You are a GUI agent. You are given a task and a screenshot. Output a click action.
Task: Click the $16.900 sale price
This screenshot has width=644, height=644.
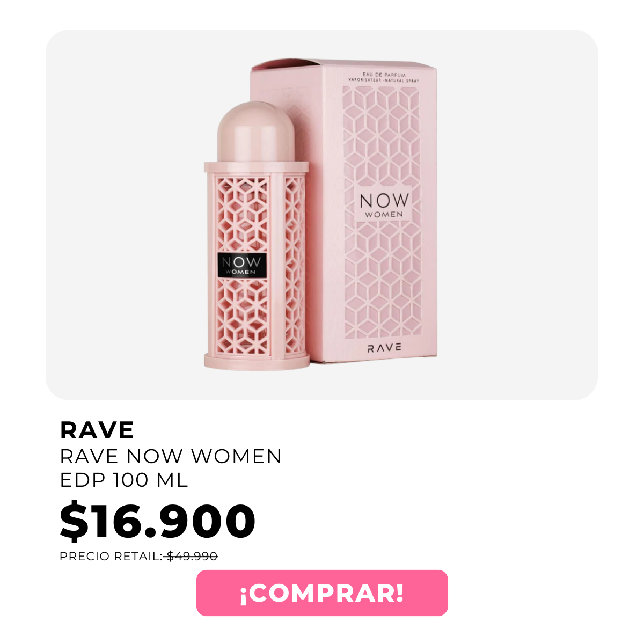tap(157, 520)
